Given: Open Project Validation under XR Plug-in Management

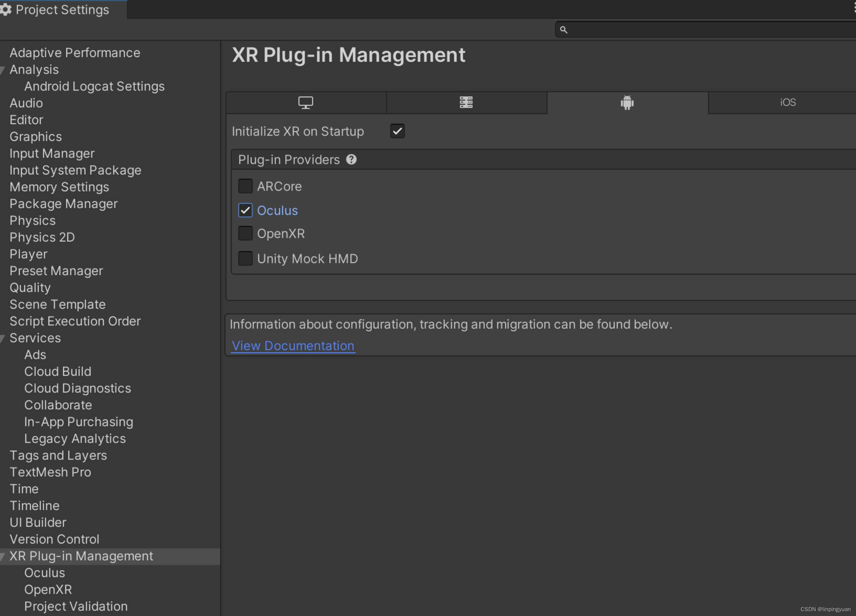Looking at the screenshot, I should click(76, 606).
